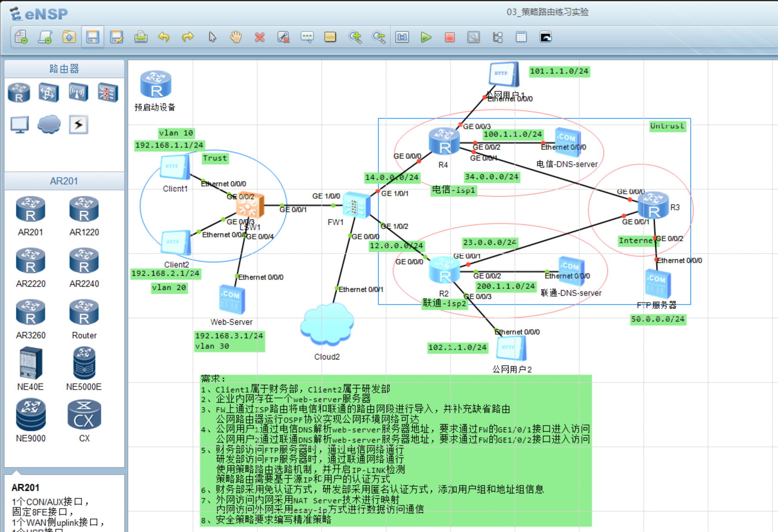Toggle the grid display icon
This screenshot has width=778, height=532.
[x=521, y=37]
